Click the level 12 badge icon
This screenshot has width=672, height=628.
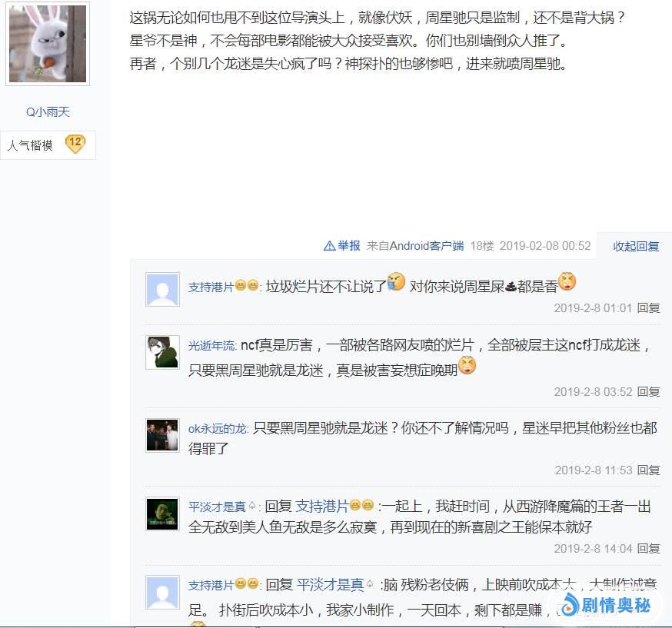75,145
